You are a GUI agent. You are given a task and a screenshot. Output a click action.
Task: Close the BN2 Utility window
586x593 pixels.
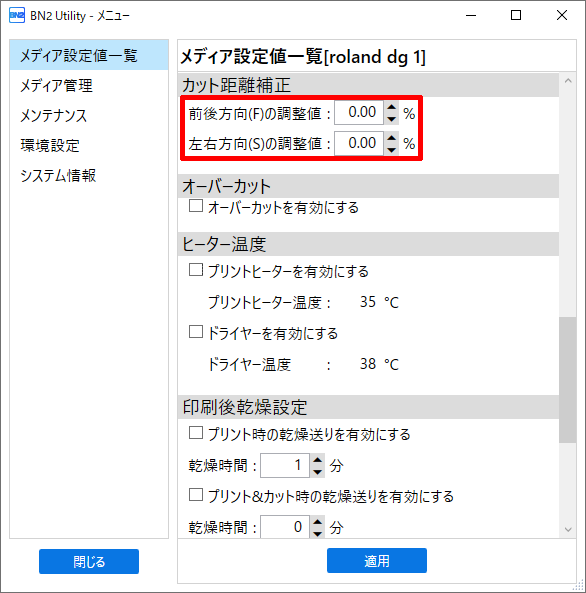[x=562, y=16]
